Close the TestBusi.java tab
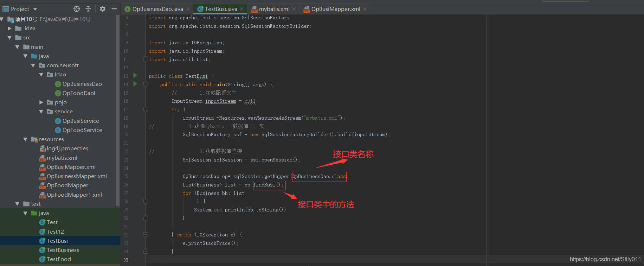 tap(242, 9)
